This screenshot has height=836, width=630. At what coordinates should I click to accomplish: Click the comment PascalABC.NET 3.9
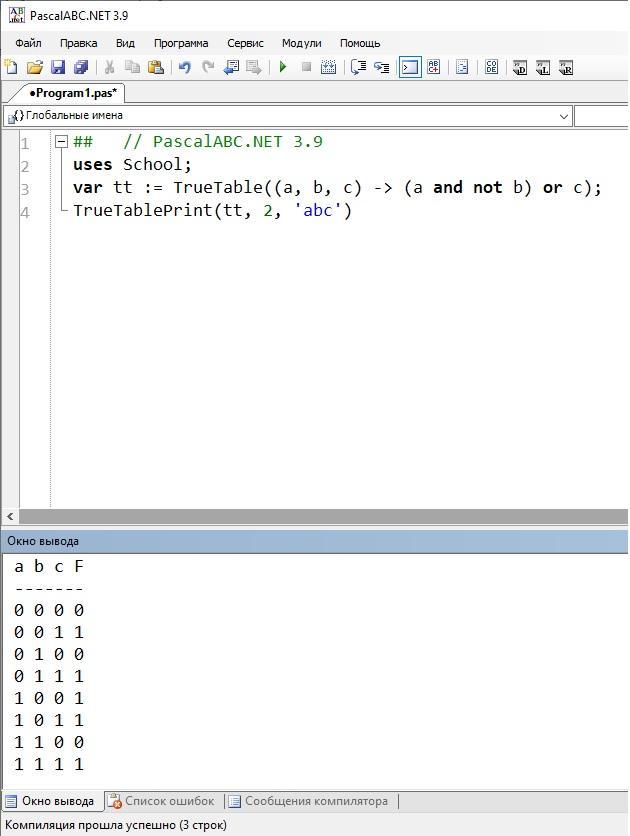(x=222, y=141)
